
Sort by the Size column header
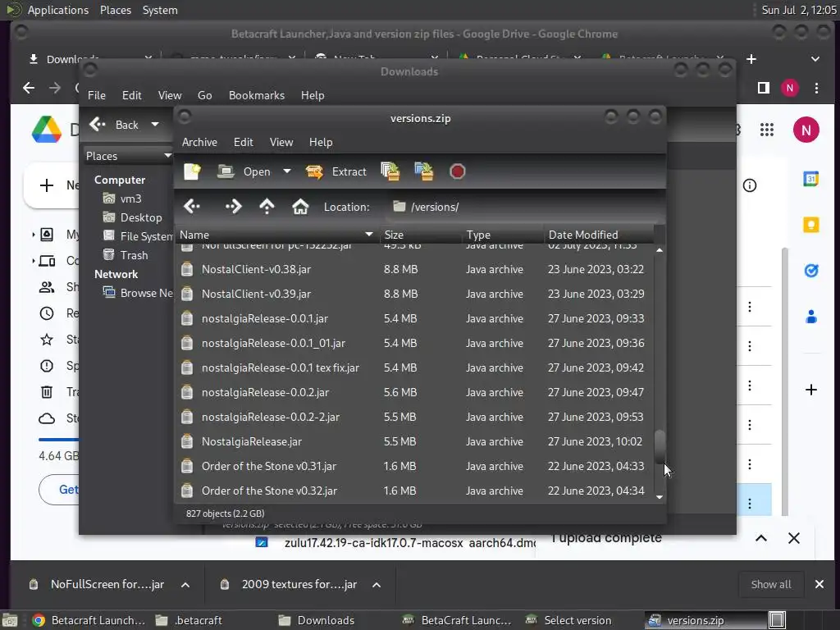pyautogui.click(x=421, y=235)
